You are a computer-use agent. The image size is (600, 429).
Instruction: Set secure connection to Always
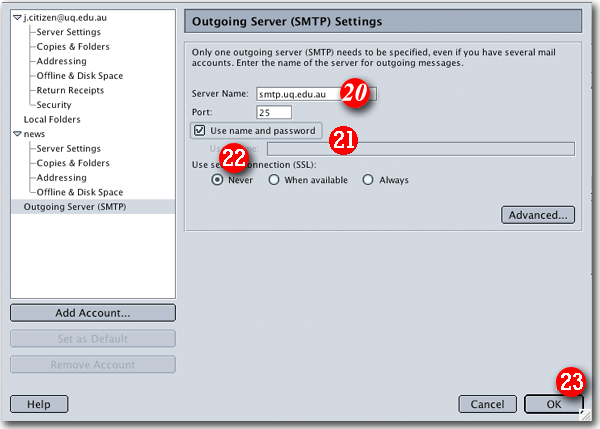click(x=368, y=180)
